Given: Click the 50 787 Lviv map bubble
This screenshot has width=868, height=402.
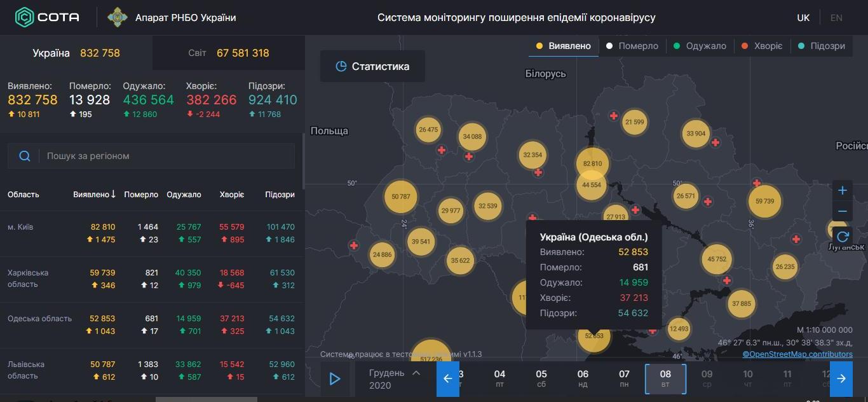Looking at the screenshot, I should point(401,197).
